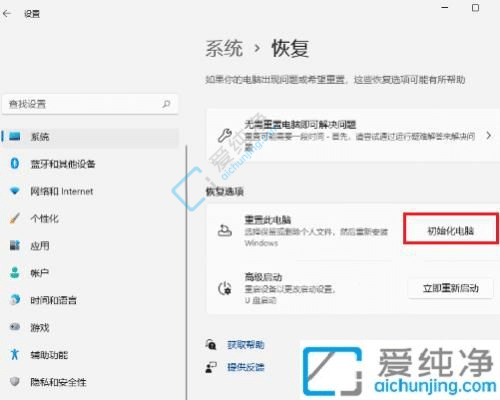Click the 高级启动 heading text
Screen dimensions: 500x400
263,277
